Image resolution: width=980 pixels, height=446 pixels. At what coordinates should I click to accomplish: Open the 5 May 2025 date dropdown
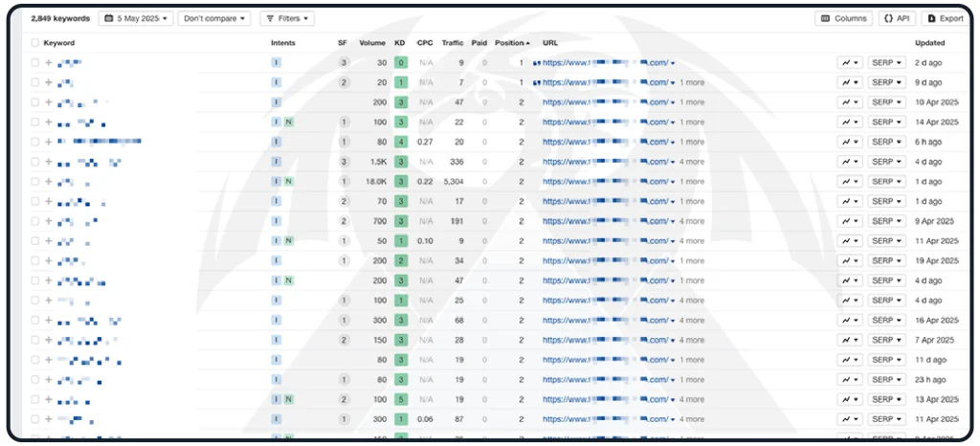click(x=136, y=18)
